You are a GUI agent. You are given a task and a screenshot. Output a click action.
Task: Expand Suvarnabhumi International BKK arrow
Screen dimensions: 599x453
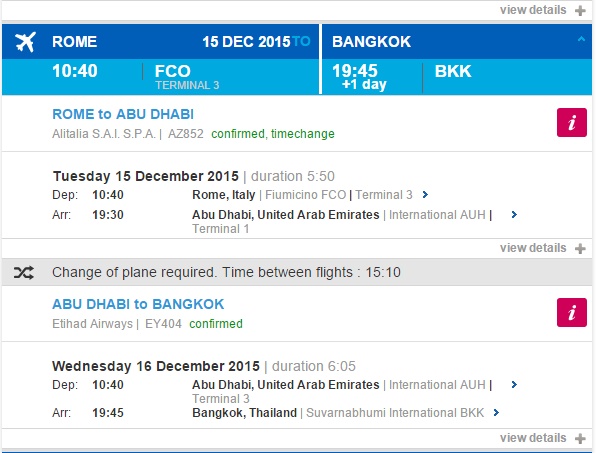point(496,413)
